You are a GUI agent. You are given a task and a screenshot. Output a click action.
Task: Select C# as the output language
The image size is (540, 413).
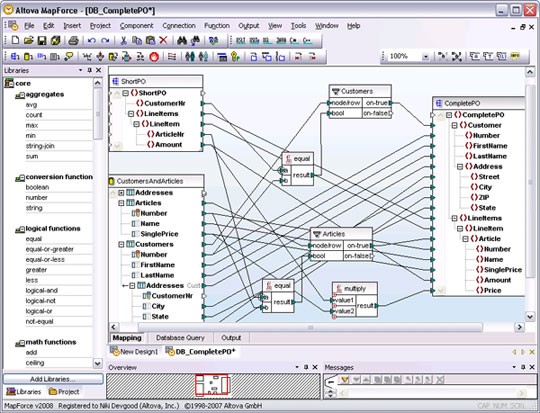(x=294, y=41)
